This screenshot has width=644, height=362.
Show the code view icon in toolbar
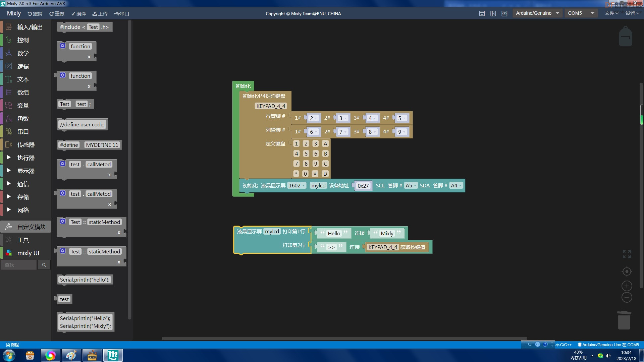tap(504, 13)
